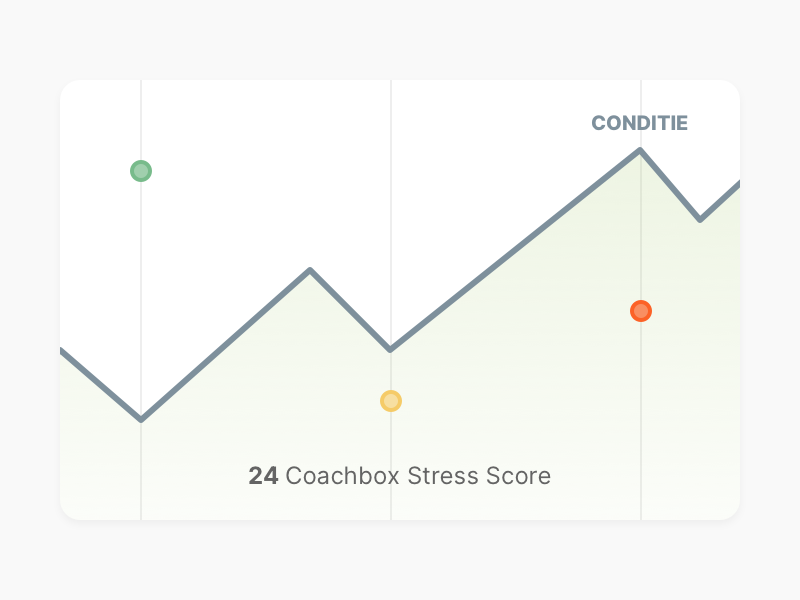Click the yellow data point dot
The width and height of the screenshot is (800, 600).
tap(391, 401)
